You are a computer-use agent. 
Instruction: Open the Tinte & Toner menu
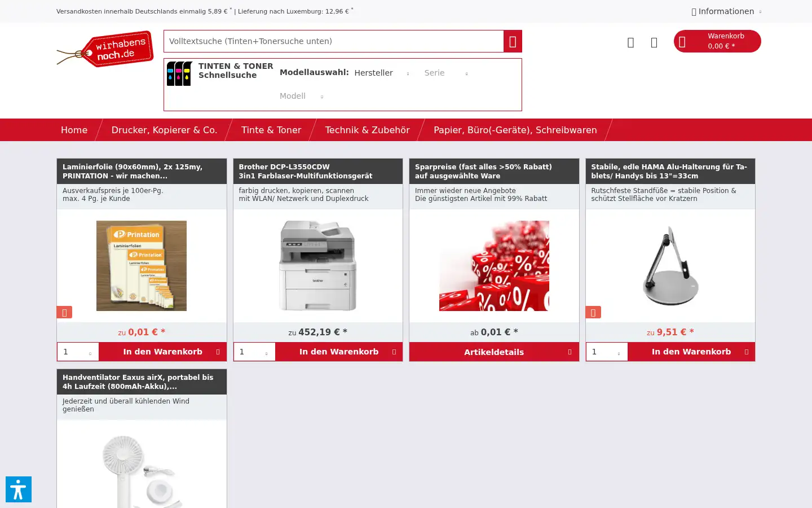(x=271, y=130)
